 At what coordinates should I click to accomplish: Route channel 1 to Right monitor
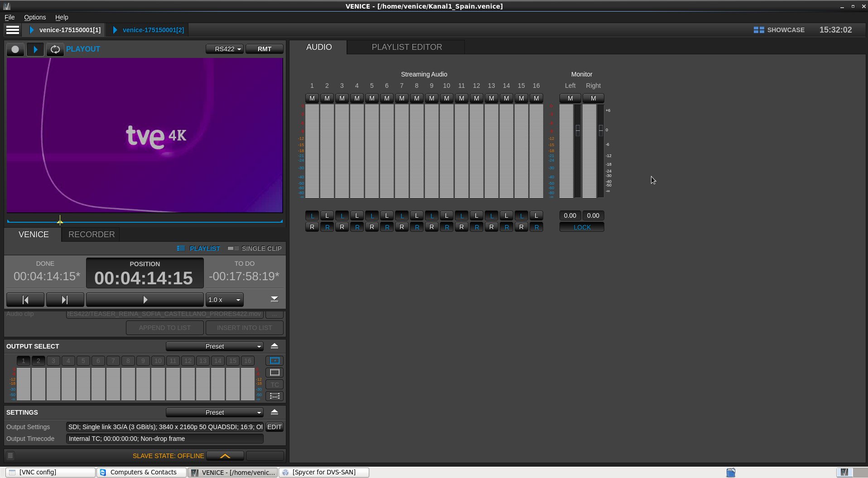click(x=312, y=227)
